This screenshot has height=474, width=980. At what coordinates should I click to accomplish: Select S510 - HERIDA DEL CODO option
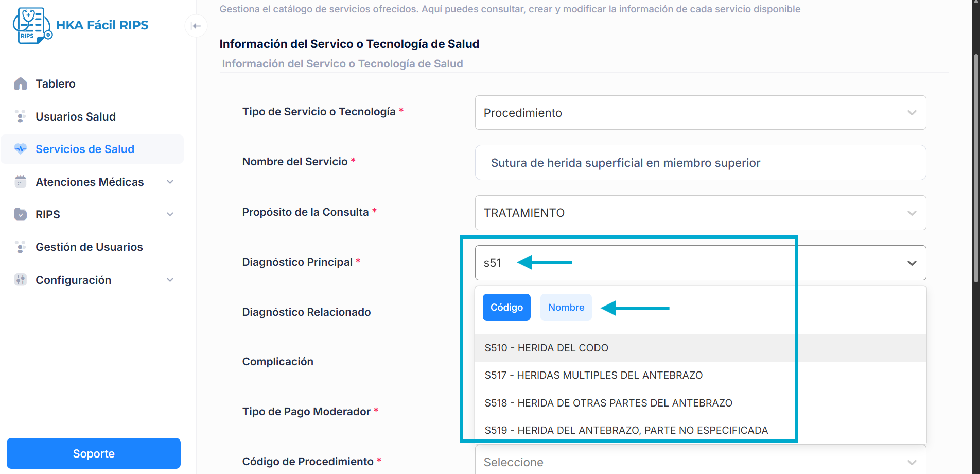[x=546, y=348]
